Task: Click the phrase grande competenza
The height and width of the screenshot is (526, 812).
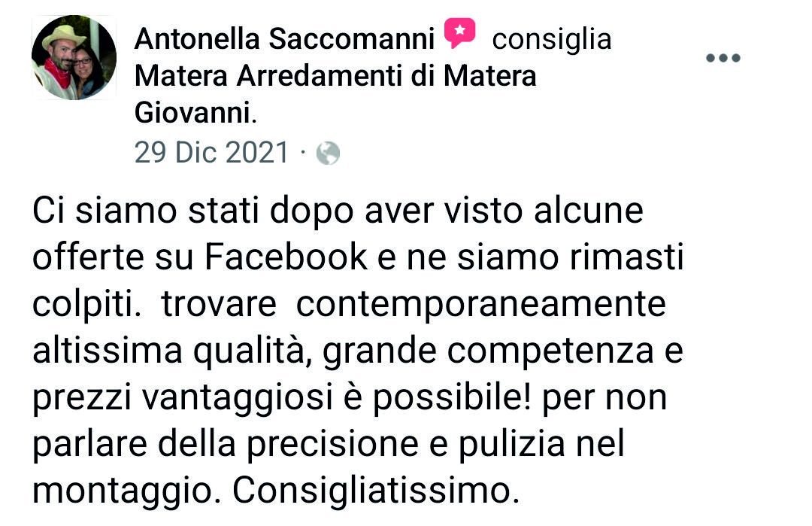Action: [x=488, y=352]
